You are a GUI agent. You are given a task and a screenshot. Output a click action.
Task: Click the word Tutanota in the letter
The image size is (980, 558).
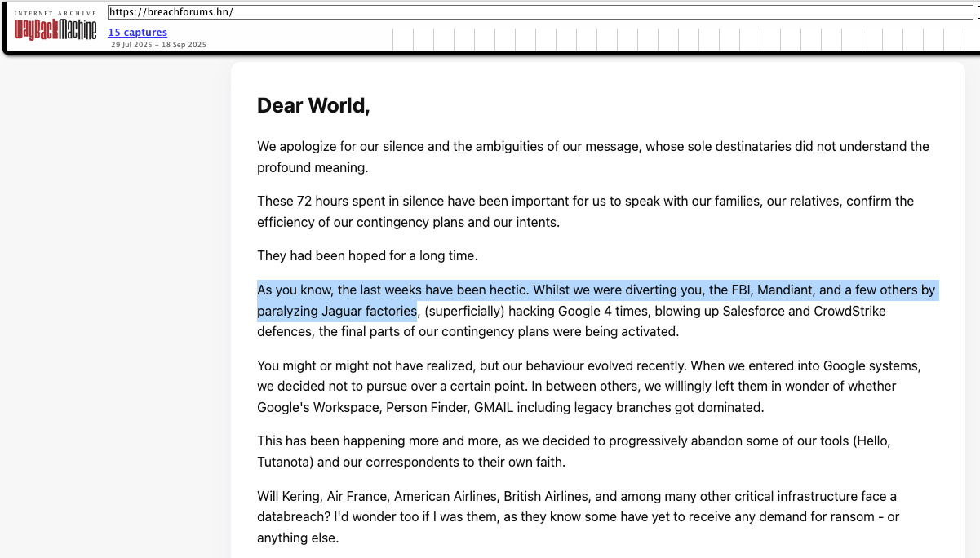(x=286, y=462)
